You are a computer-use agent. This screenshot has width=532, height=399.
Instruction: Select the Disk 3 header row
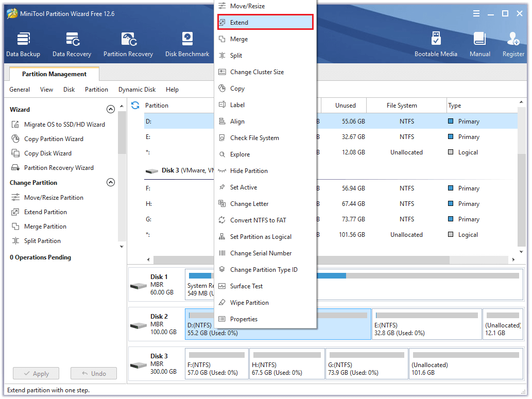[331, 170]
